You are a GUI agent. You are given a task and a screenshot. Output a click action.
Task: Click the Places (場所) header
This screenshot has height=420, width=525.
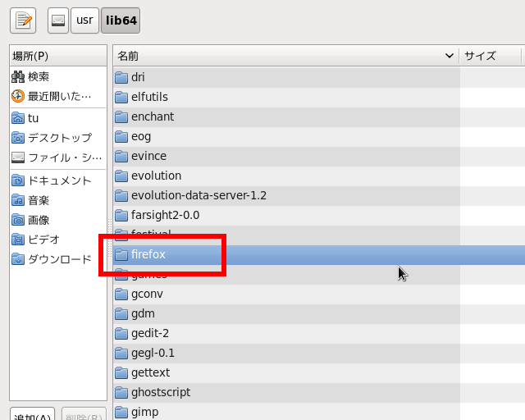57,56
